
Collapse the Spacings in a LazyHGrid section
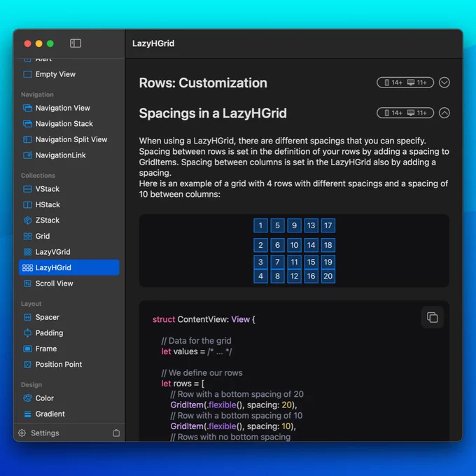pos(444,113)
